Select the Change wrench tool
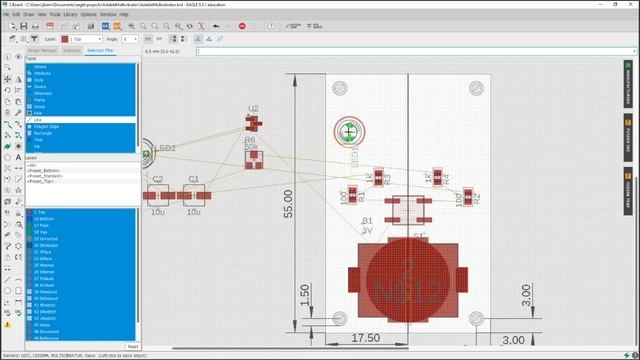 (x=18, y=113)
